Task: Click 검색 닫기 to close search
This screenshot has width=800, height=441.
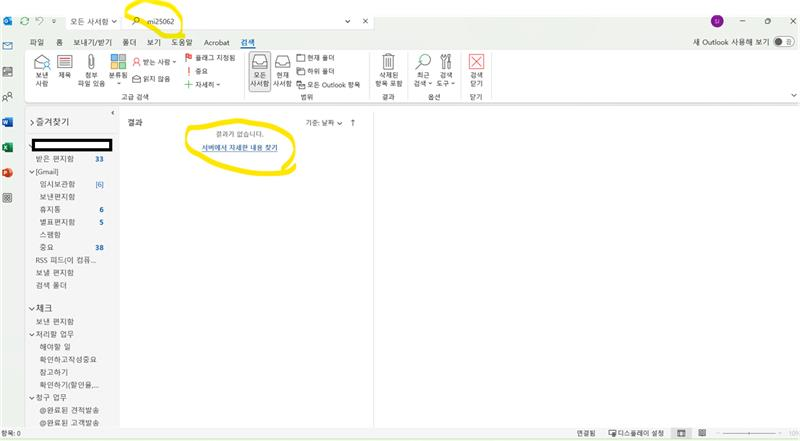Action: 476,70
